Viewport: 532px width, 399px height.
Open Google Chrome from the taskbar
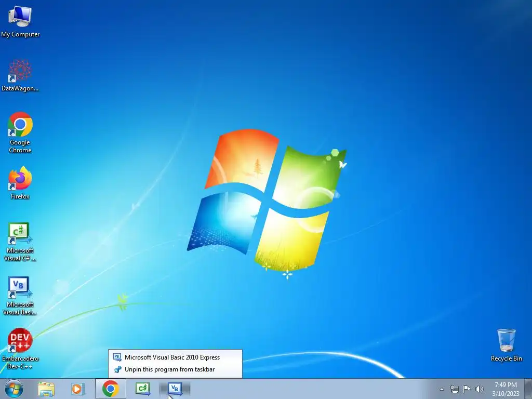click(111, 389)
